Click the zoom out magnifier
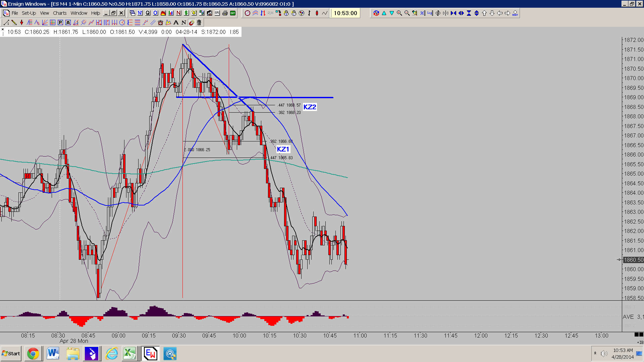This screenshot has width=644, height=362. (x=407, y=13)
